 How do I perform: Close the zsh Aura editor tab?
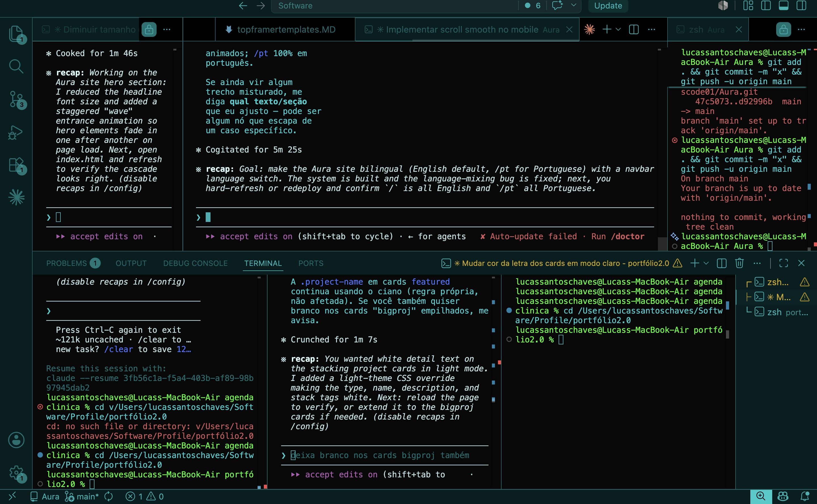[739, 30]
